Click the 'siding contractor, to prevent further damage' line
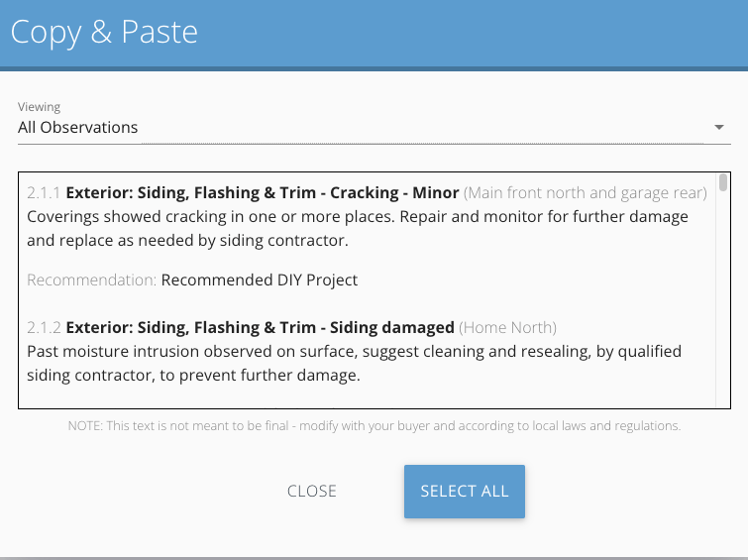 click(x=191, y=375)
